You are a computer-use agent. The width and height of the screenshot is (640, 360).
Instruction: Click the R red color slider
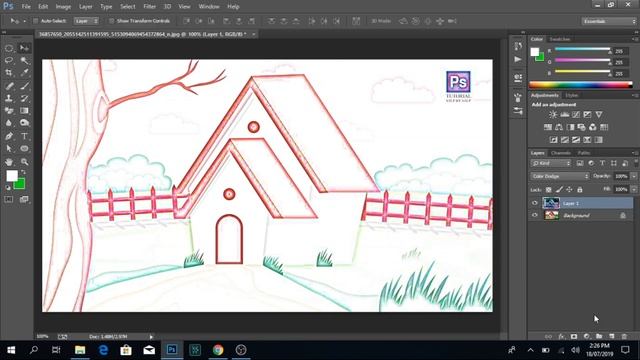[x=582, y=50]
